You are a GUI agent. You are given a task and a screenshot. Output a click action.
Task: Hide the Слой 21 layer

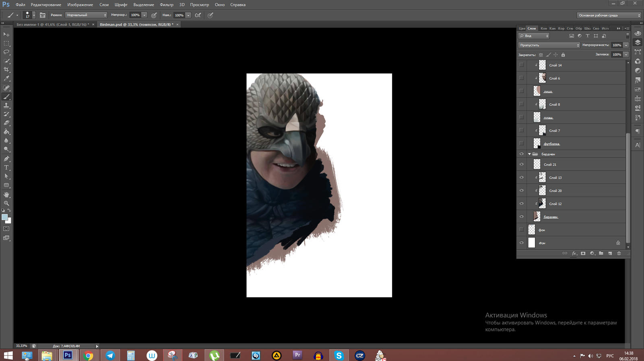point(522,164)
